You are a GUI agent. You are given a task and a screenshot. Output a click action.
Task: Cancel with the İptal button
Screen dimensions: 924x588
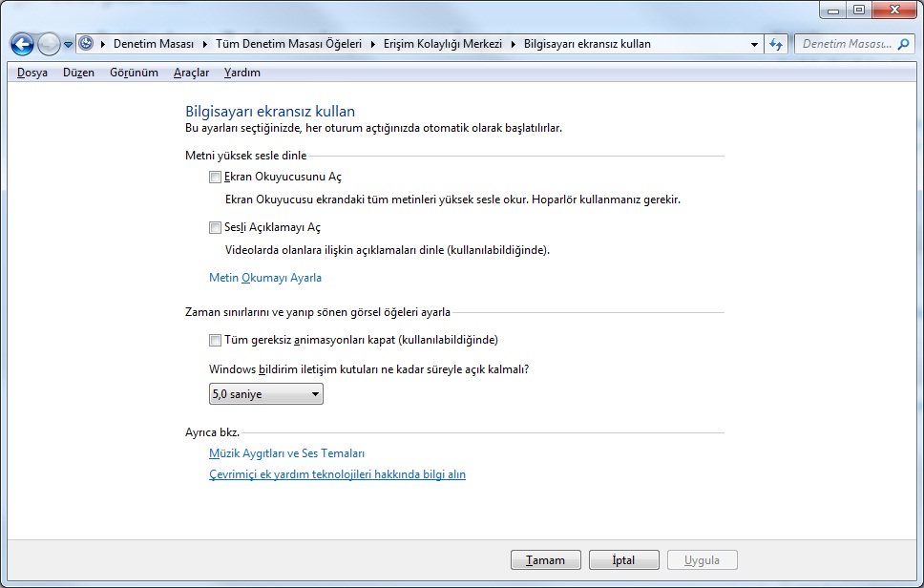tap(623, 560)
